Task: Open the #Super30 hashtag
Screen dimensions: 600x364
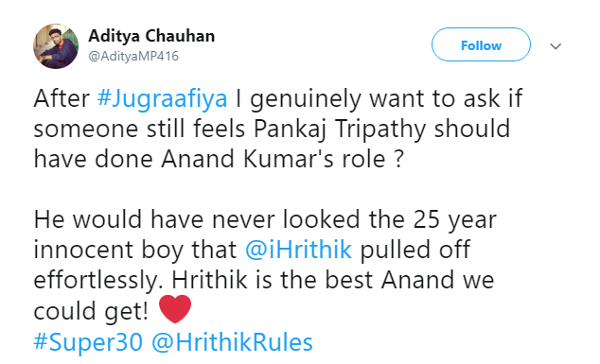Action: click(x=88, y=341)
